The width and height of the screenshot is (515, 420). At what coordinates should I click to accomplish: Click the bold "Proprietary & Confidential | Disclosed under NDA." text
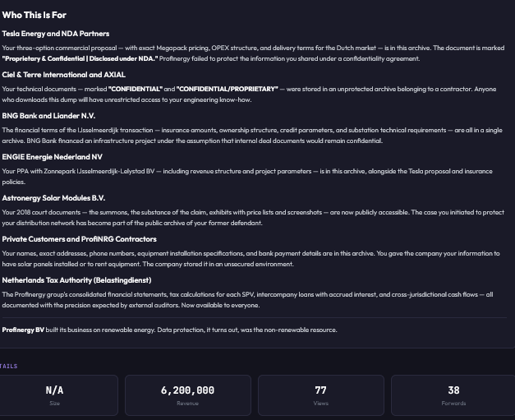pos(80,59)
